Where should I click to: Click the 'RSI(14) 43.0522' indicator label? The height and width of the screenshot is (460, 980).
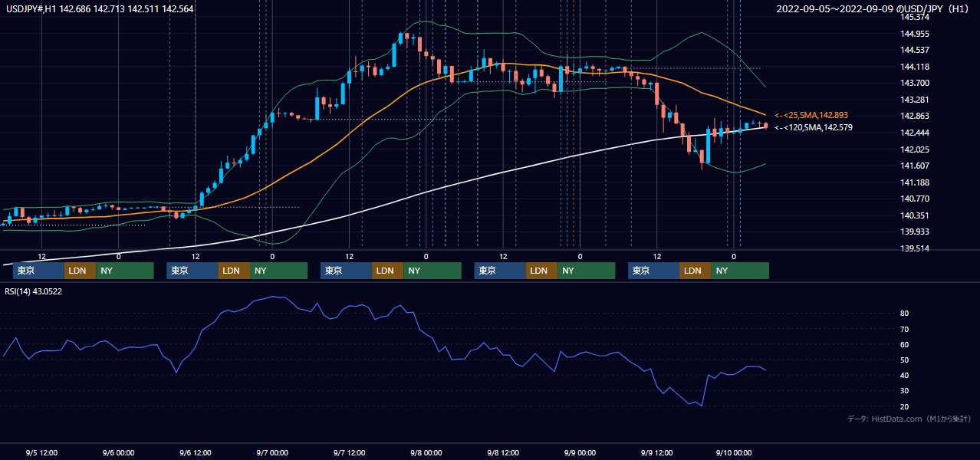[x=32, y=291]
